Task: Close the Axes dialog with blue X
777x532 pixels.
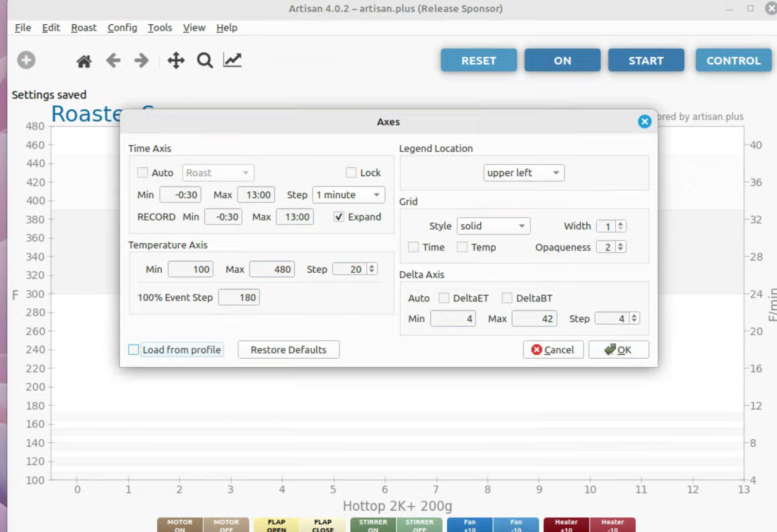Action: tap(644, 121)
